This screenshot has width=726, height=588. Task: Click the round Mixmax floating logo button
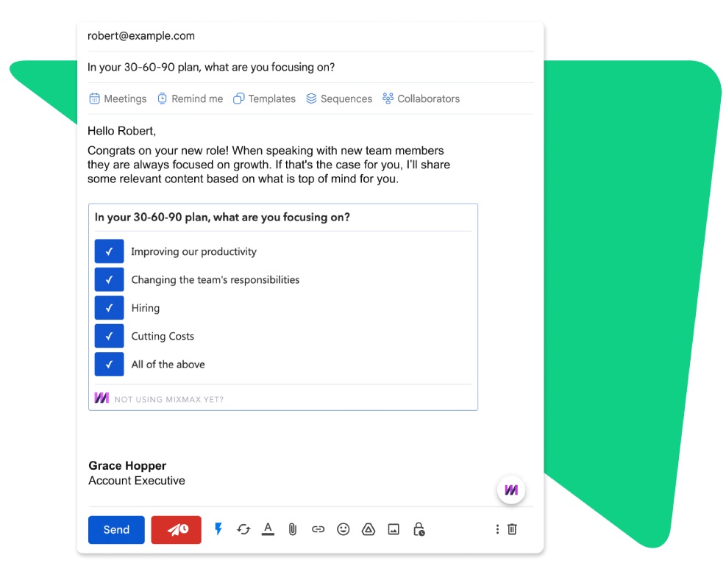(511, 490)
